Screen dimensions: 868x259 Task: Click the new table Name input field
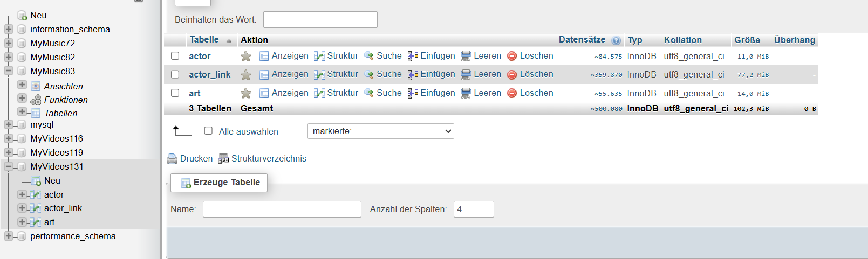coord(282,209)
